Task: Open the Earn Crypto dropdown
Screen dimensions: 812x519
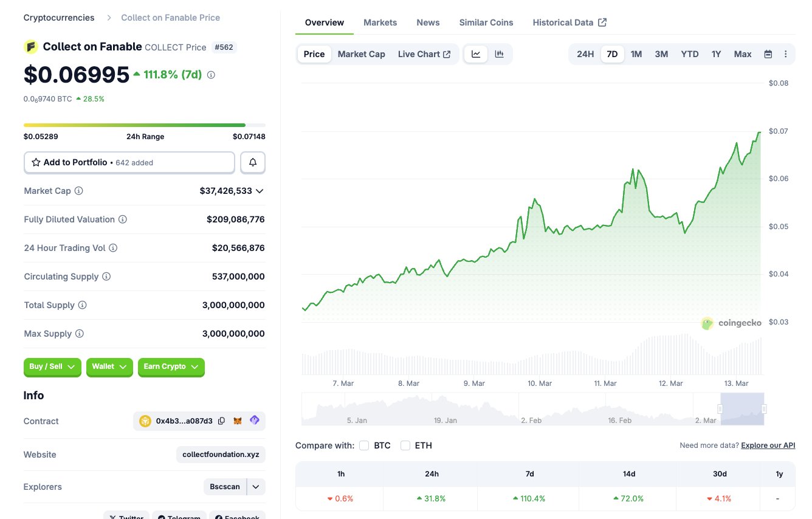Action: click(x=171, y=366)
